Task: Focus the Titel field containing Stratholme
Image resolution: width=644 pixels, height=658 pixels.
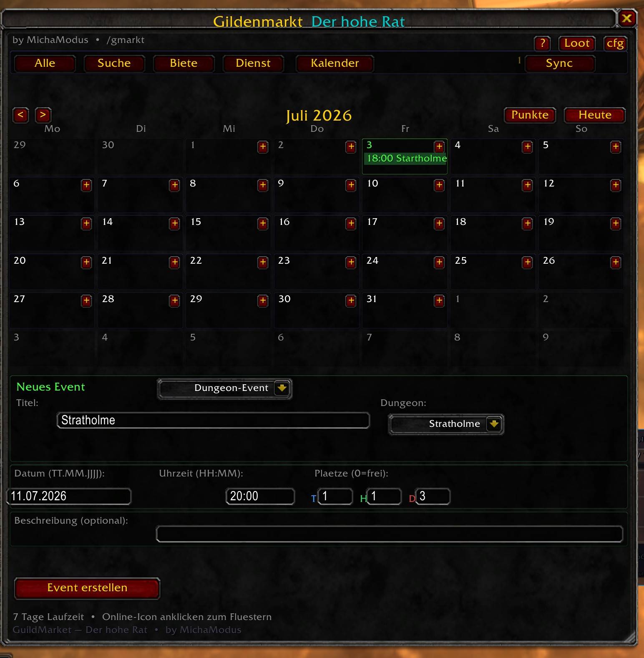Action: coord(213,420)
